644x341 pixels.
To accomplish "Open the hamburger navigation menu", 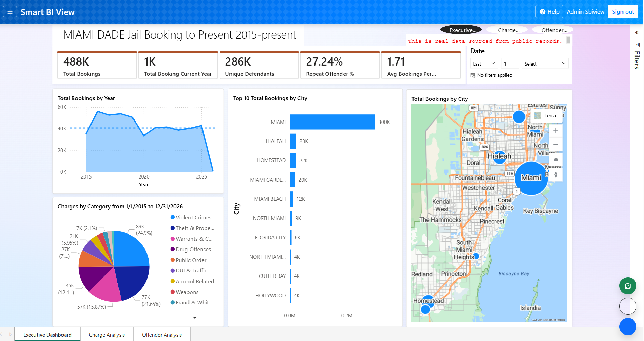I will click(x=10, y=11).
